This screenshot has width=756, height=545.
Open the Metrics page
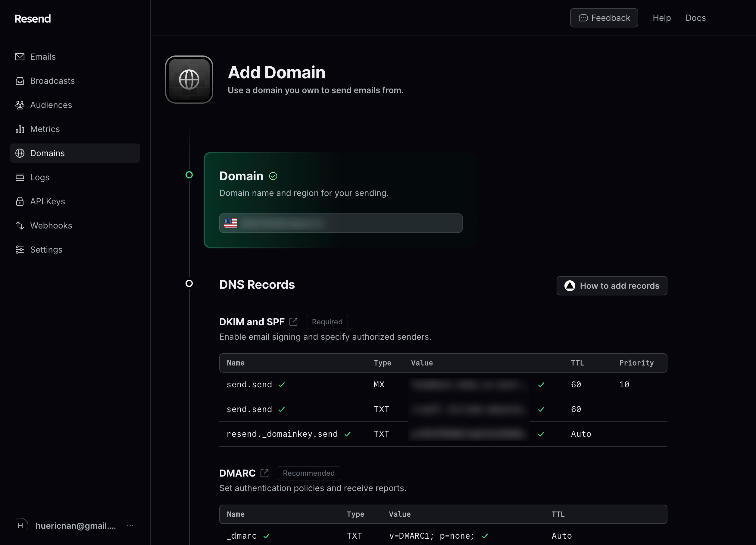75,129
